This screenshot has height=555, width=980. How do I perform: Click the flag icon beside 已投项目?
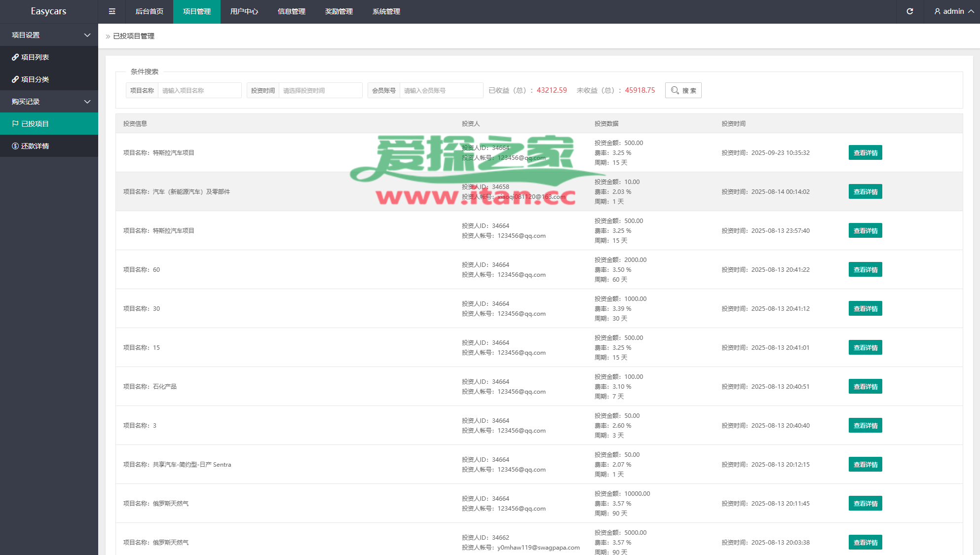pyautogui.click(x=15, y=124)
